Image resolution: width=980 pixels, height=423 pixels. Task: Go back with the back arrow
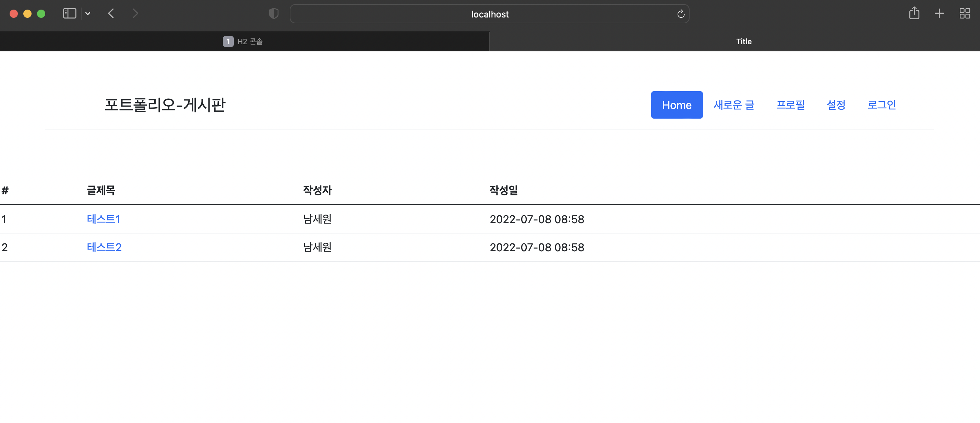111,14
